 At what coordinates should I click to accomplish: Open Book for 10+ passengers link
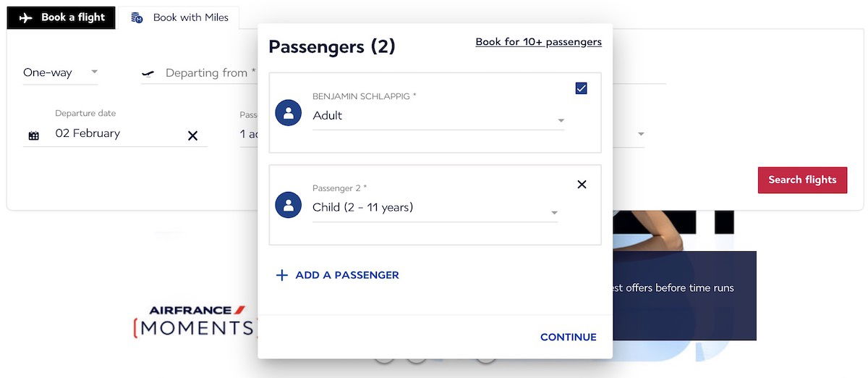(x=539, y=42)
